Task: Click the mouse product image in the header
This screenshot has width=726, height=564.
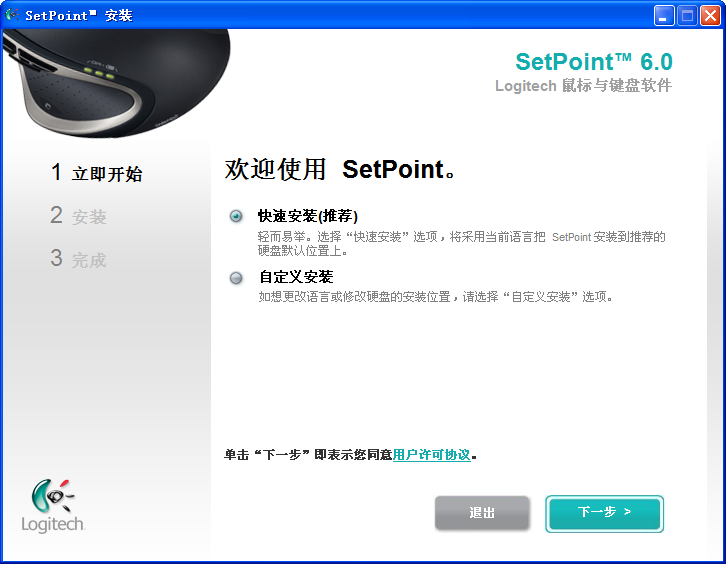Action: [x=115, y=82]
